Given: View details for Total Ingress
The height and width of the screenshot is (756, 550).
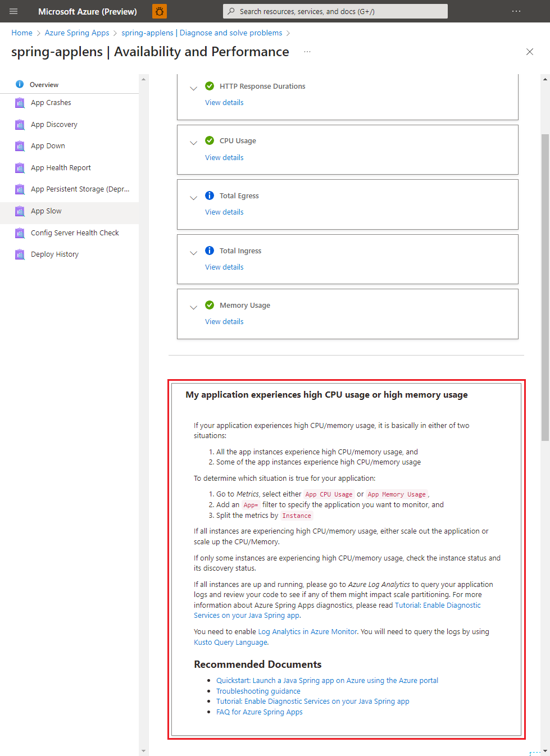Looking at the screenshot, I should pyautogui.click(x=224, y=267).
